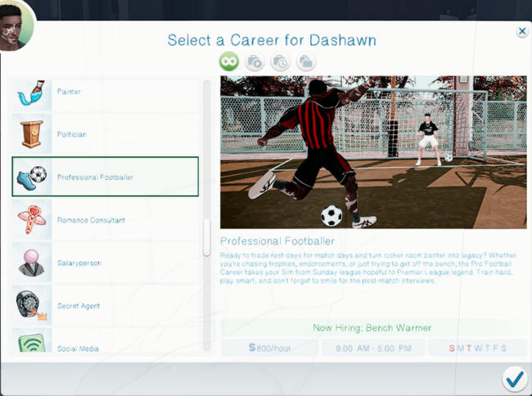The height and width of the screenshot is (396, 532).
Task: Filter careers by double briefcase icon
Action: 306,61
